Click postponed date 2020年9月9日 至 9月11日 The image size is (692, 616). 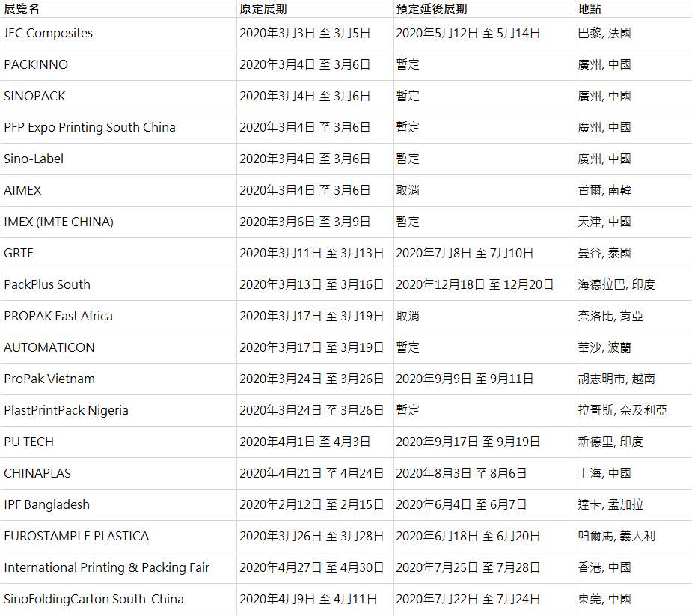tap(465, 379)
